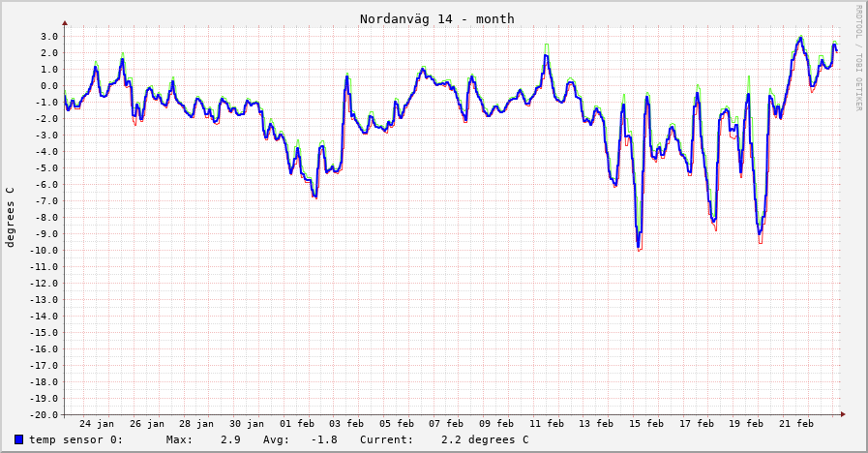Select the 21 feb date label
The width and height of the screenshot is (868, 453).
pyautogui.click(x=796, y=423)
